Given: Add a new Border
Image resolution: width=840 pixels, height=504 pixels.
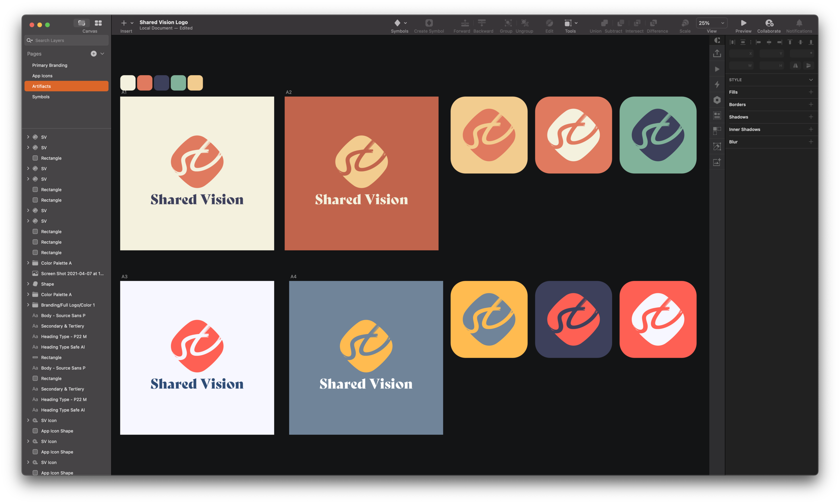Looking at the screenshot, I should click(811, 105).
